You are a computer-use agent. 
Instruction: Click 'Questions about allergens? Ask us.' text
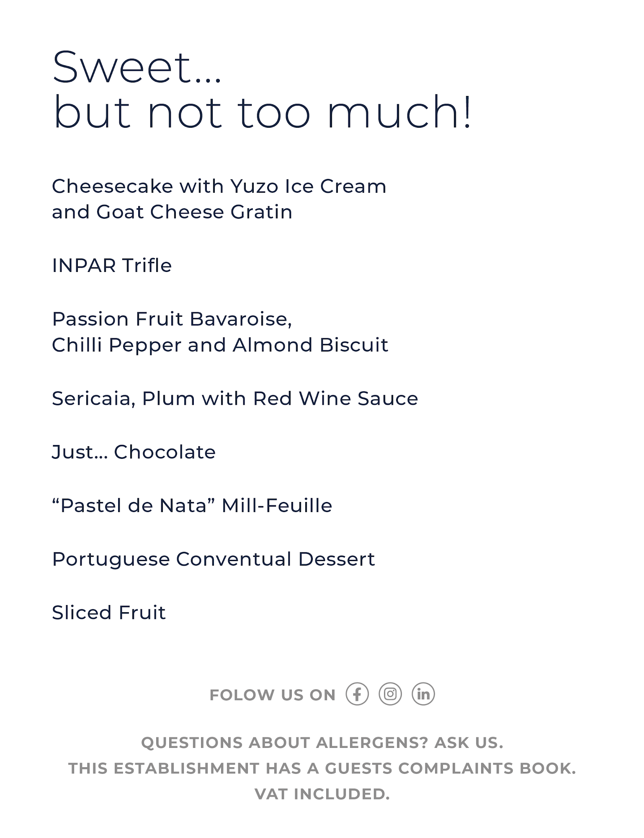coord(322,743)
